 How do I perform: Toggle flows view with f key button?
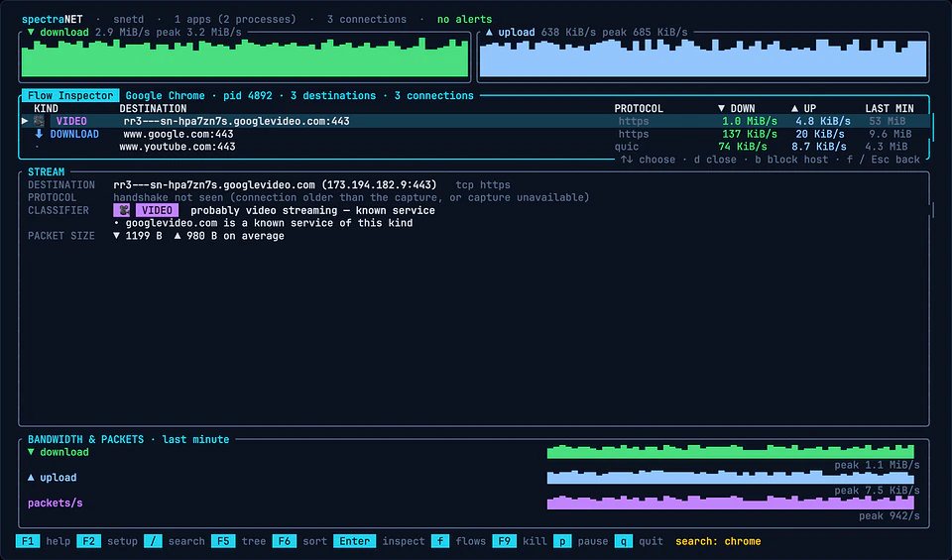[x=440, y=541]
